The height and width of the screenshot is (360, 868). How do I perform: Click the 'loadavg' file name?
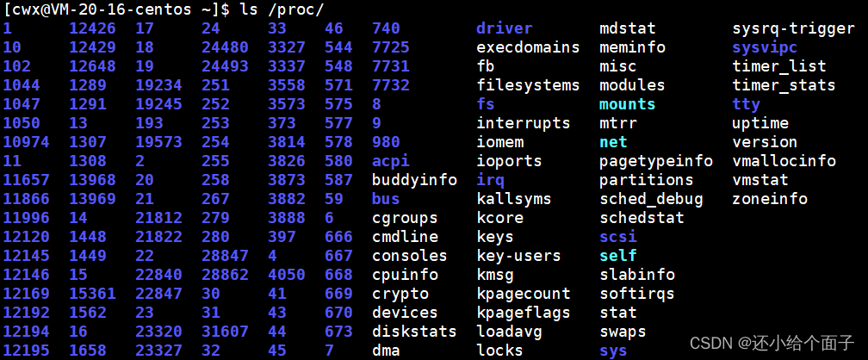(509, 332)
